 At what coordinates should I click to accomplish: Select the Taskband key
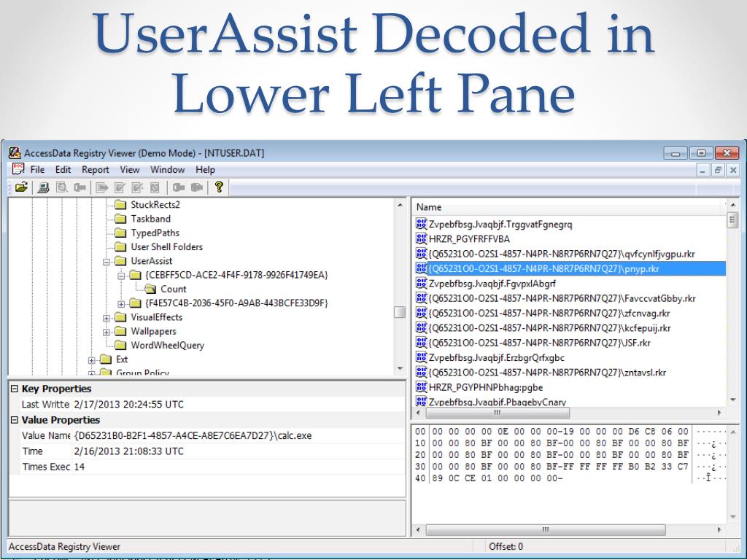click(150, 219)
